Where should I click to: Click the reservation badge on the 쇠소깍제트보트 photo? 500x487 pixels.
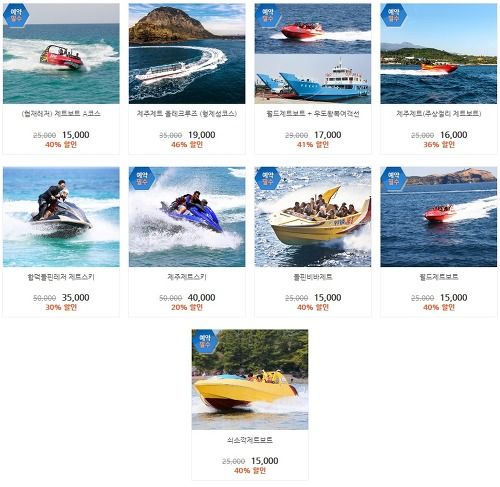tap(205, 341)
